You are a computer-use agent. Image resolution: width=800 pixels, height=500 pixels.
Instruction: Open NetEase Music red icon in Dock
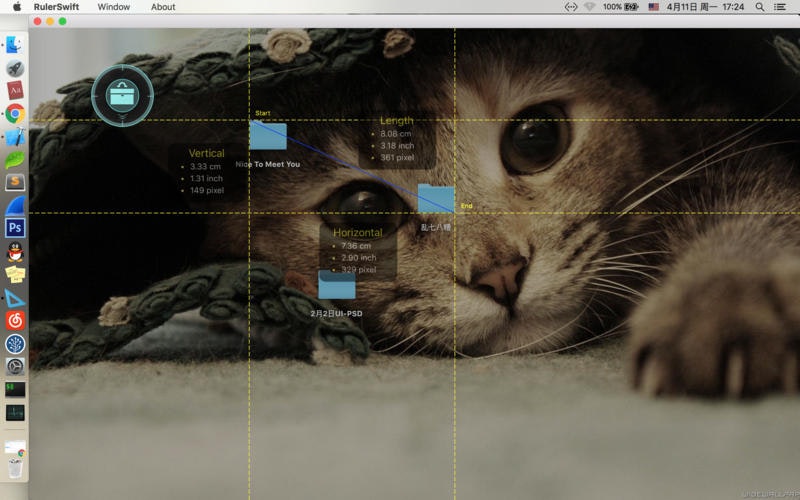(15, 320)
